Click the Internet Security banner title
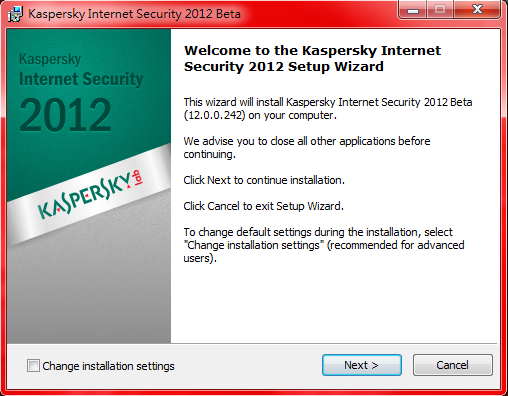 coord(81,79)
